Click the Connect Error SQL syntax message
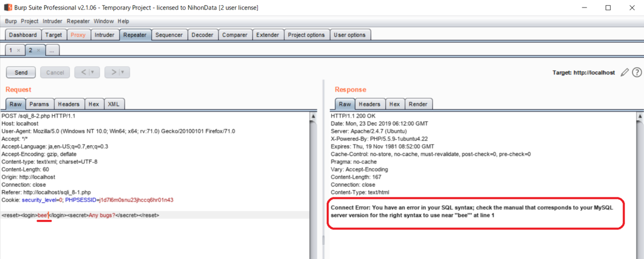This screenshot has height=259, width=644. [472, 211]
